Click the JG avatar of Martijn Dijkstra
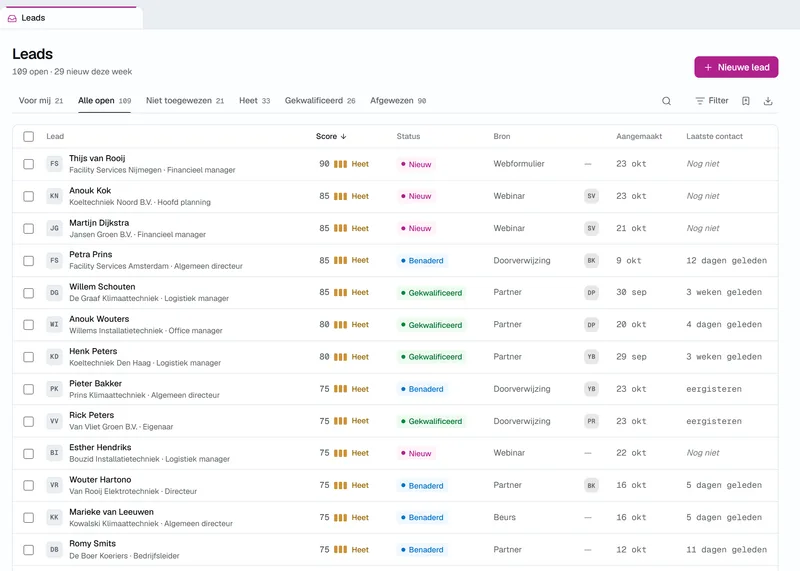 pos(55,228)
